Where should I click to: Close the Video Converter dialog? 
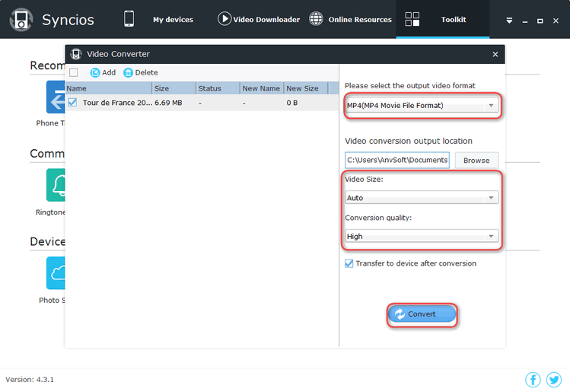[495, 55]
